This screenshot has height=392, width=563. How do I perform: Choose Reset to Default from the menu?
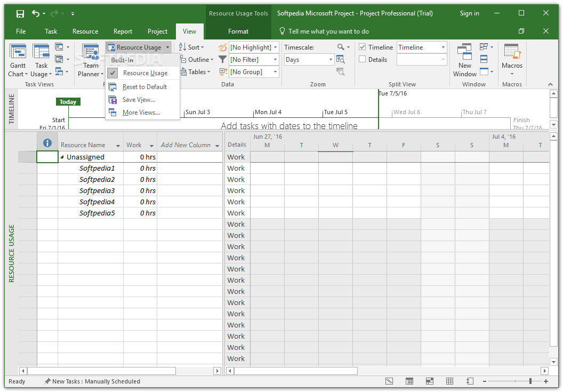(142, 86)
